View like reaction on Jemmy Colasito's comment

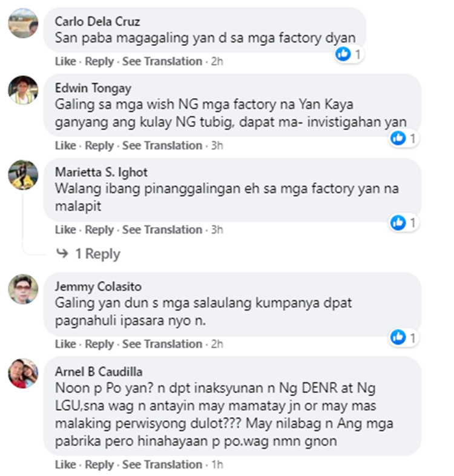pyautogui.click(x=404, y=337)
